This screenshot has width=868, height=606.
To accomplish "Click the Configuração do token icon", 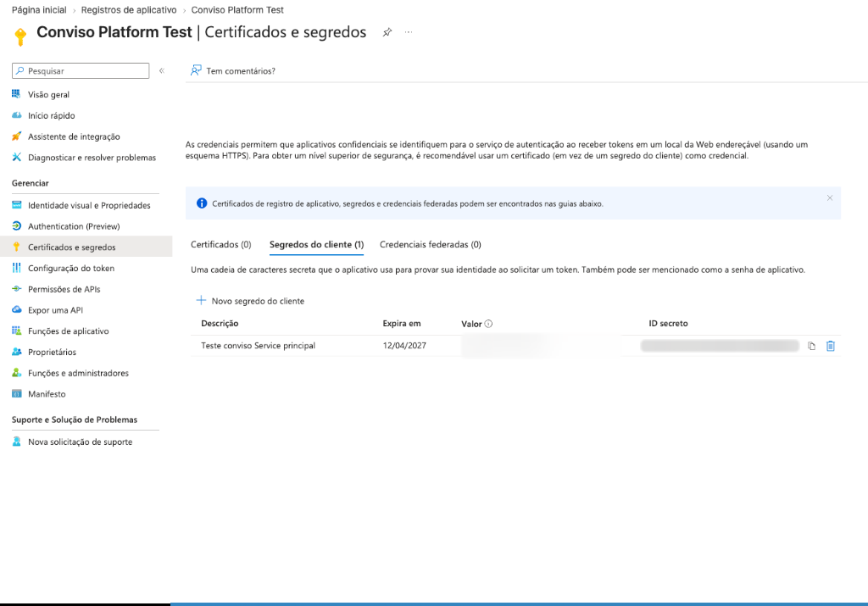I will (x=17, y=268).
